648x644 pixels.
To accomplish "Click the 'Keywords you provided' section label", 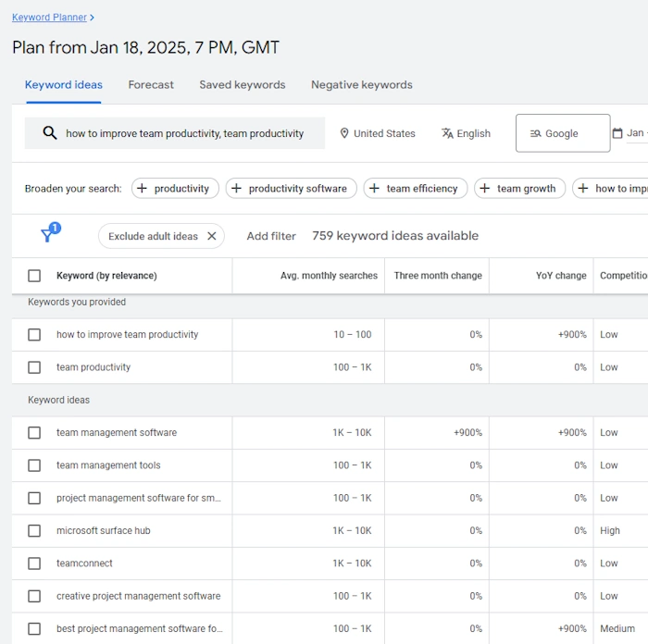I will click(77, 302).
